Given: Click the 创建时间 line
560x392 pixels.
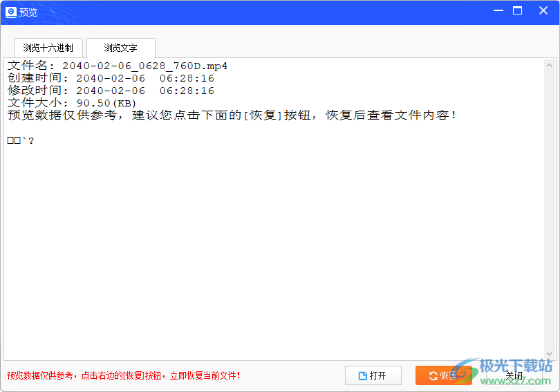Looking at the screenshot, I should (111, 78).
